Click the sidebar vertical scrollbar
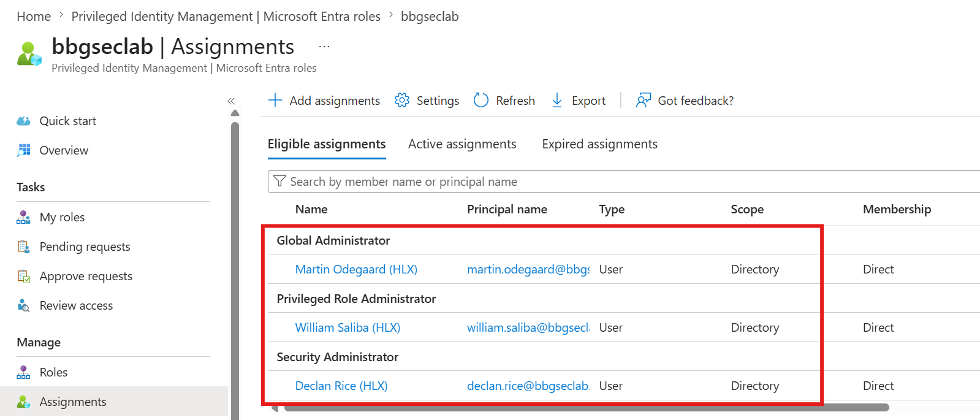 point(235,270)
